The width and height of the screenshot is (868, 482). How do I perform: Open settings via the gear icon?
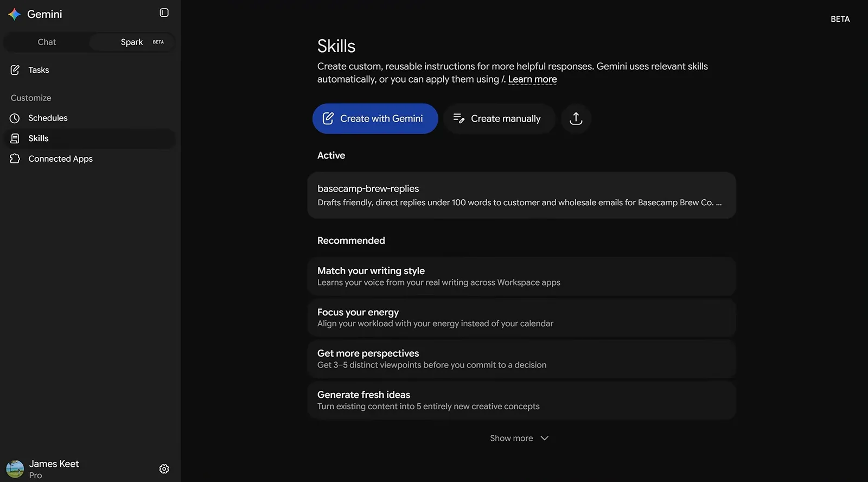[164, 469]
